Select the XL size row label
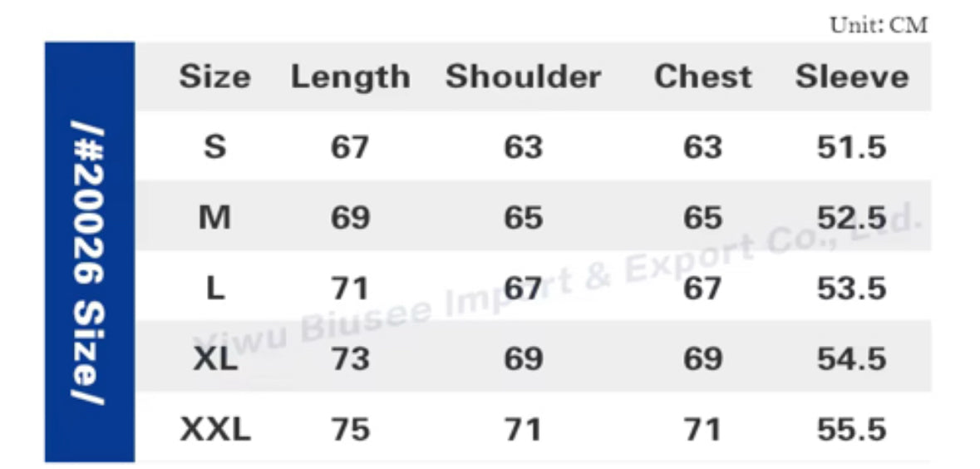Image resolution: width=980 pixels, height=469 pixels. 214,360
